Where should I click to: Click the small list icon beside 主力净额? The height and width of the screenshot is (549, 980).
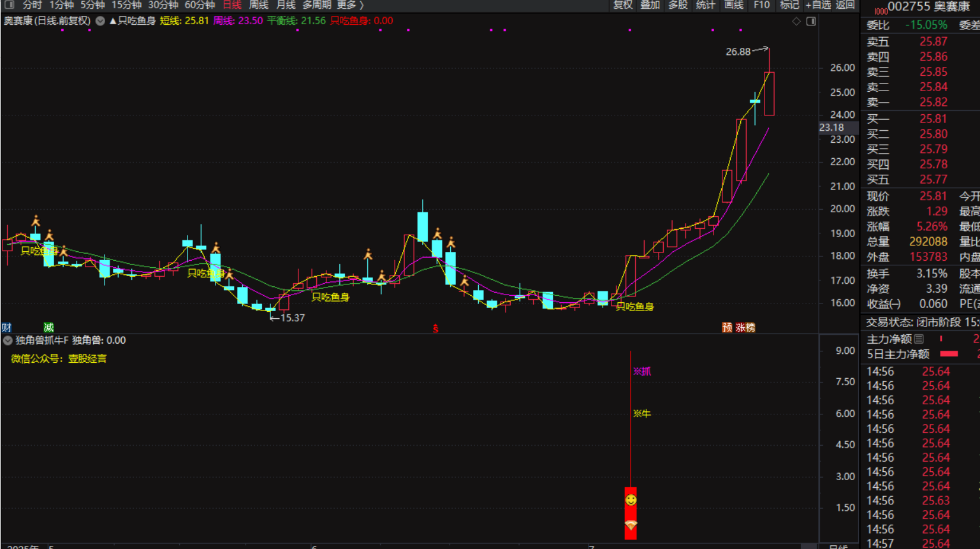click(x=919, y=339)
